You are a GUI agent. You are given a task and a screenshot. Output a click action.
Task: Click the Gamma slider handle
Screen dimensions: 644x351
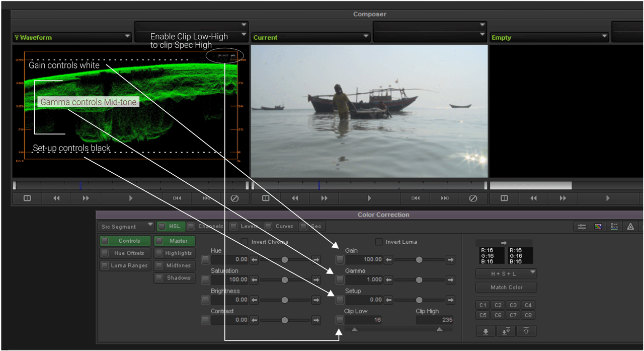[x=420, y=279]
